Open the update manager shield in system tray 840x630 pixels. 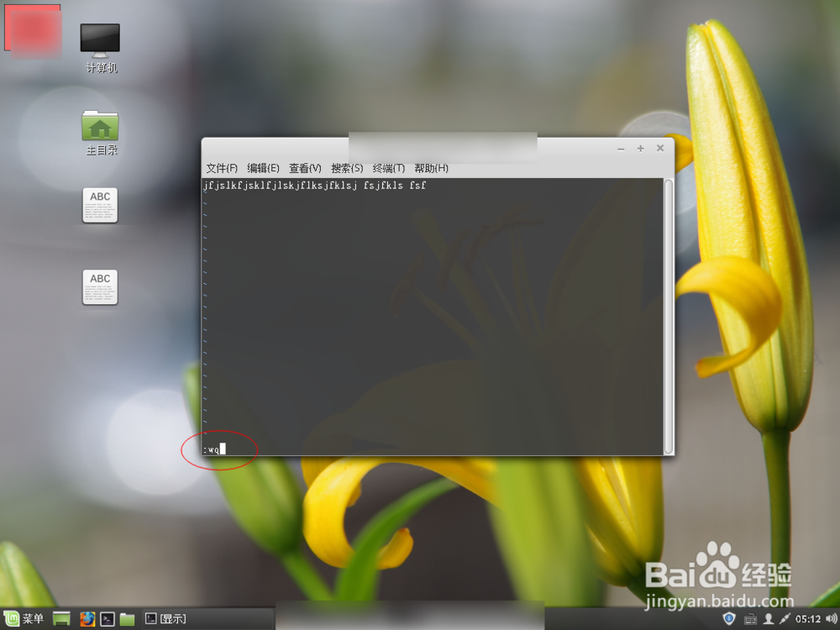(x=729, y=618)
